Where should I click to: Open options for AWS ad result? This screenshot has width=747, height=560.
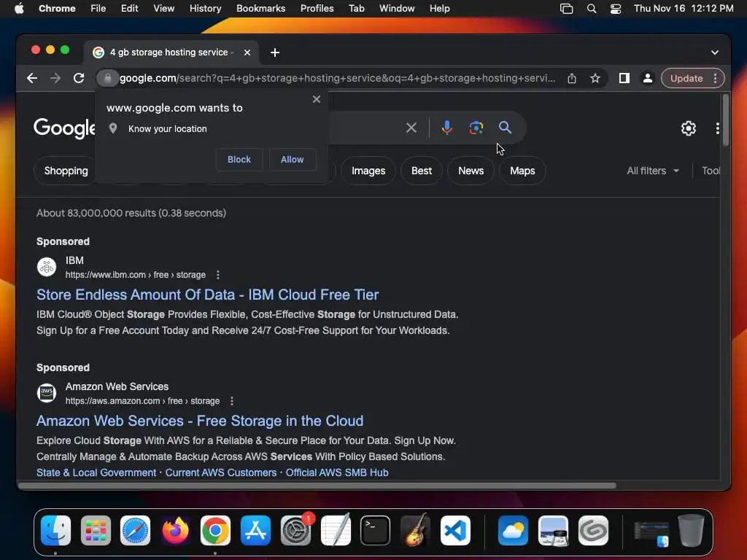tap(232, 401)
